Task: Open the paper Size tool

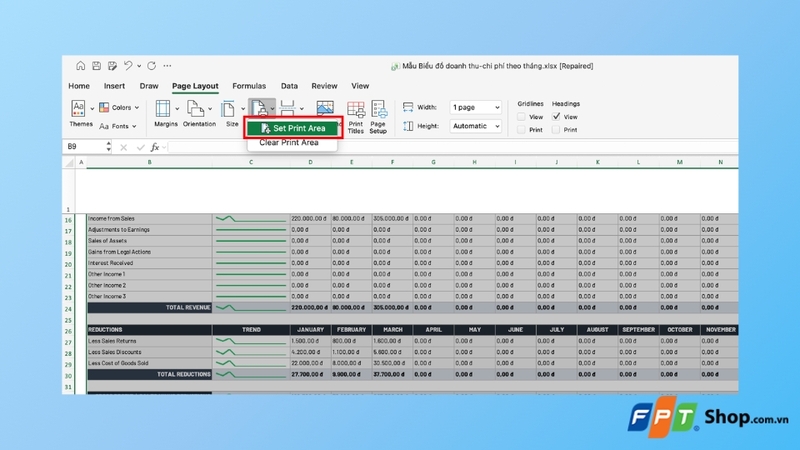Action: pos(228,109)
